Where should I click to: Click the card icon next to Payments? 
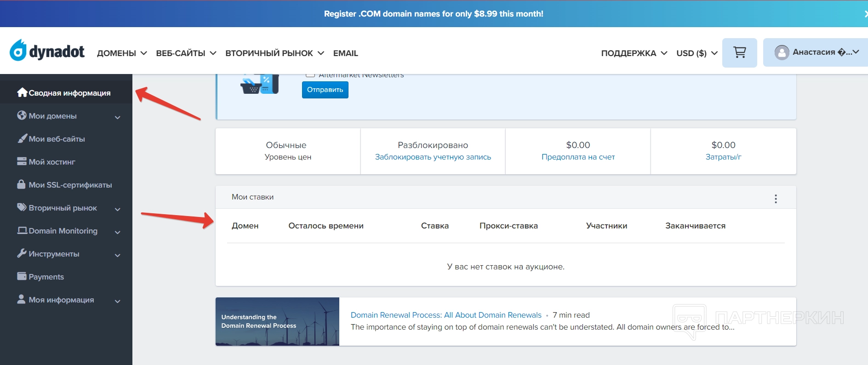pos(22,276)
